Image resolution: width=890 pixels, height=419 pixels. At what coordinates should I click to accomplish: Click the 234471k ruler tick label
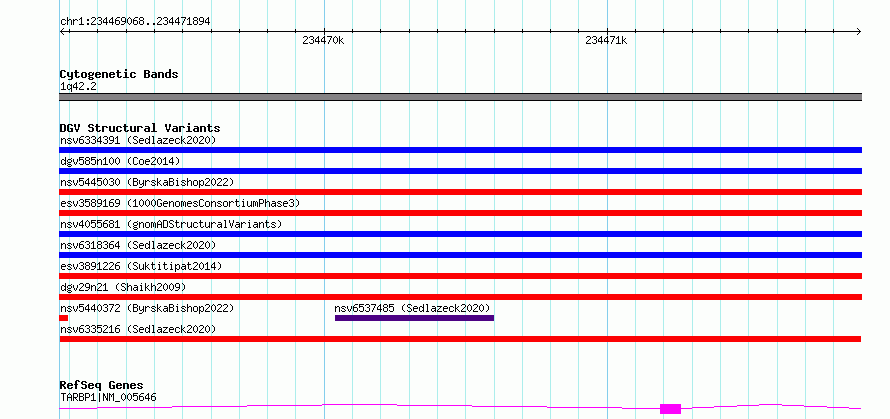tap(606, 40)
